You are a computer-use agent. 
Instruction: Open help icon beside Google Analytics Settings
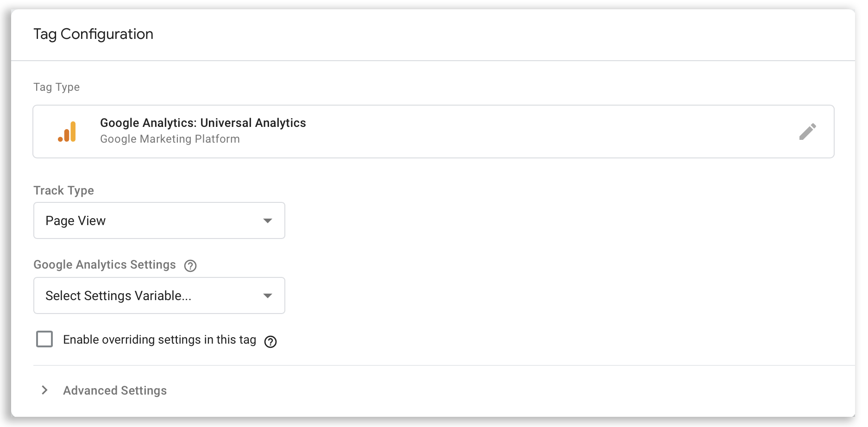coord(190,265)
